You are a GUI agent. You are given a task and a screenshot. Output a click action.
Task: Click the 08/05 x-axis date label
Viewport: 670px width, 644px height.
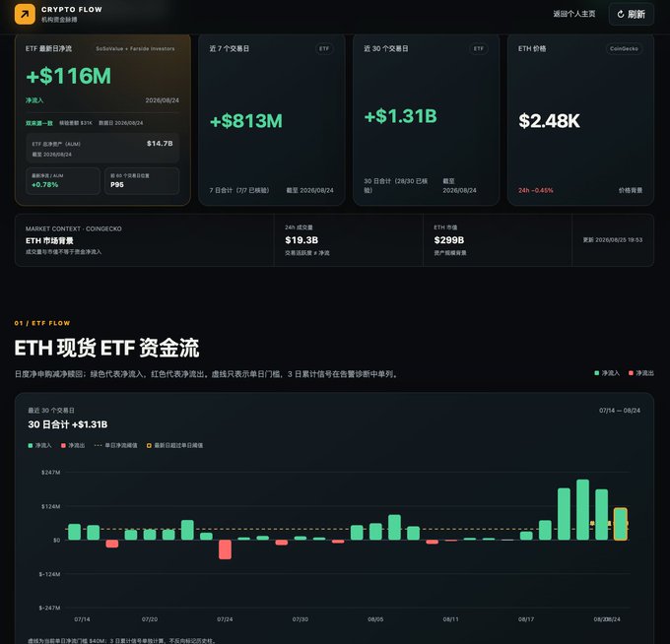(375, 619)
